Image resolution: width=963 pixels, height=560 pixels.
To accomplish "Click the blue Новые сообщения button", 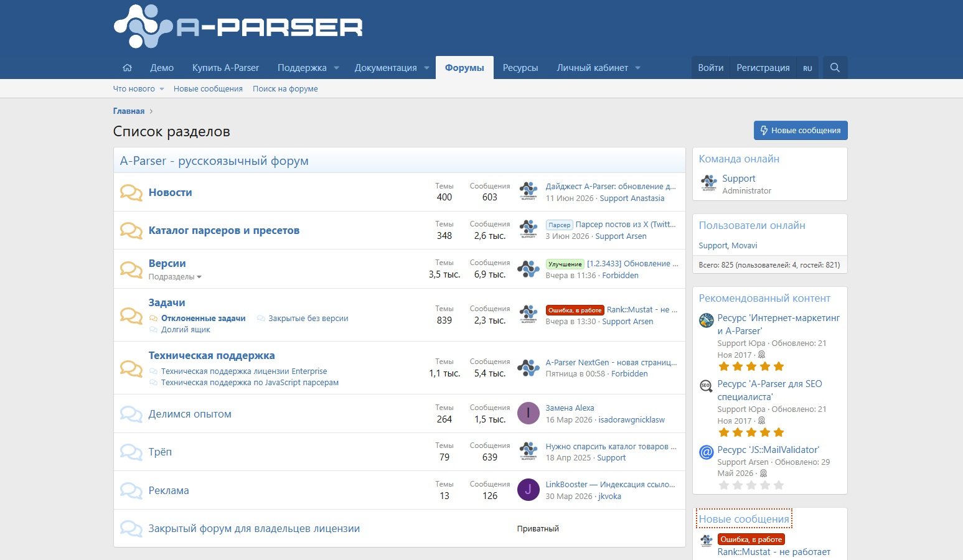I will [x=801, y=131].
